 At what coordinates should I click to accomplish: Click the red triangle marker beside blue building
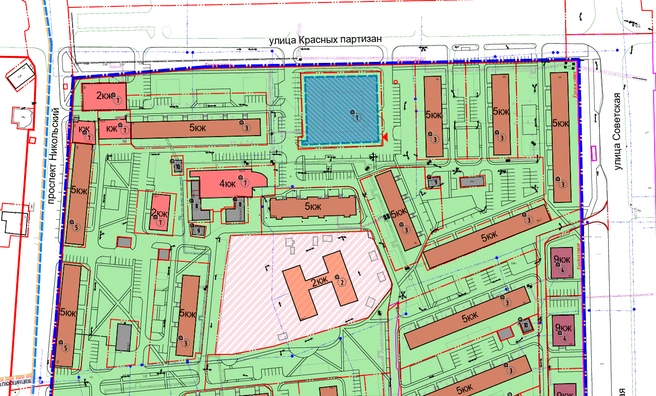pos(385,137)
